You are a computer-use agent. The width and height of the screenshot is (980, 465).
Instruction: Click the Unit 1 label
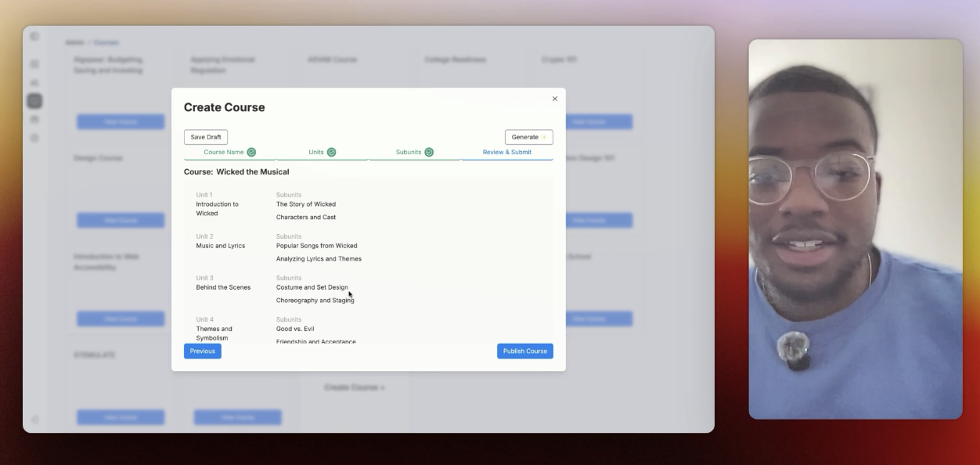[x=204, y=195]
